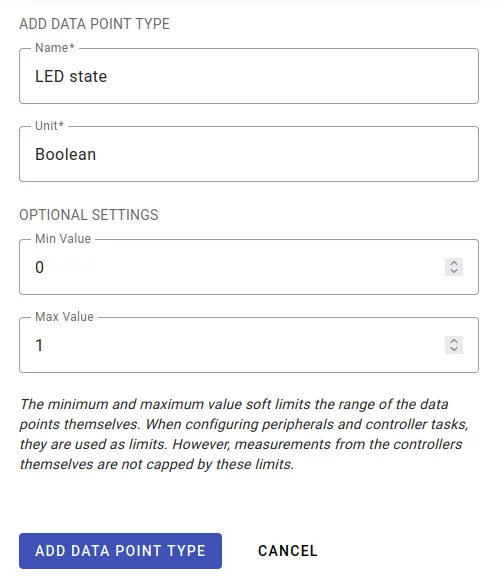Click the OPTIONAL SETTINGS section heading
497x587 pixels.
(89, 215)
